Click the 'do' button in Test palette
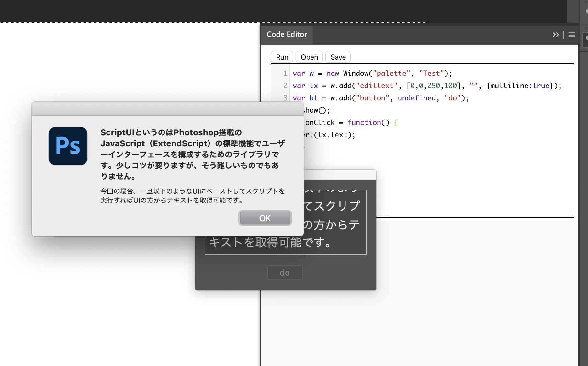Screen dimensions: 588x366 click(x=285, y=272)
